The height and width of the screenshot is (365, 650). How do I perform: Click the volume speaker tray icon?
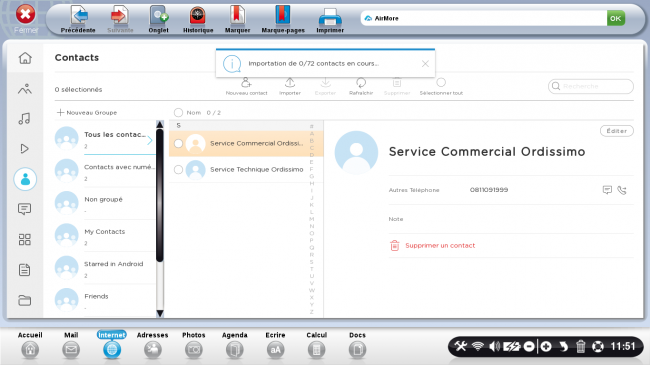point(494,346)
